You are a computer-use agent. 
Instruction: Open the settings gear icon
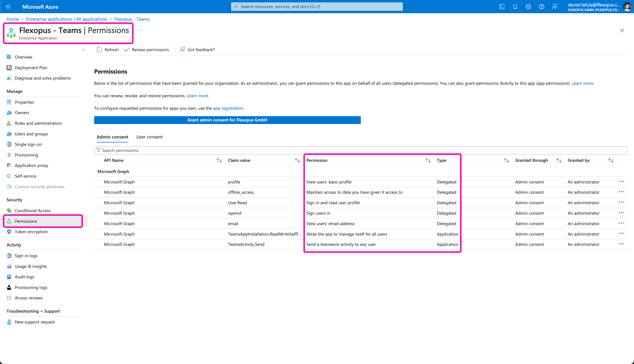(x=528, y=7)
